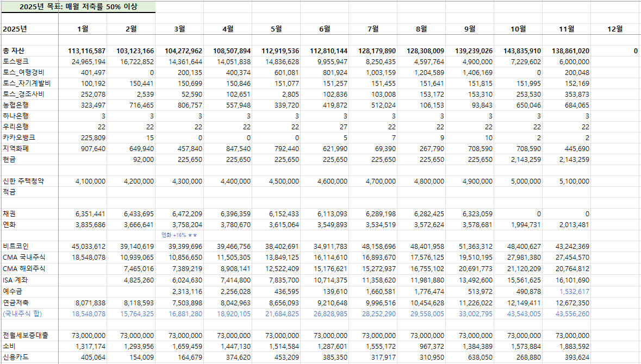This screenshot has height=364, width=641.
Task: Click the '지역화폐' row label
Action: click(x=16, y=148)
